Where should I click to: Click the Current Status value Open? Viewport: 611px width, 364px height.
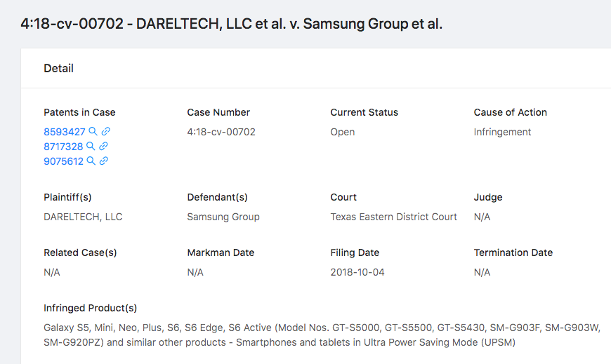(x=343, y=132)
